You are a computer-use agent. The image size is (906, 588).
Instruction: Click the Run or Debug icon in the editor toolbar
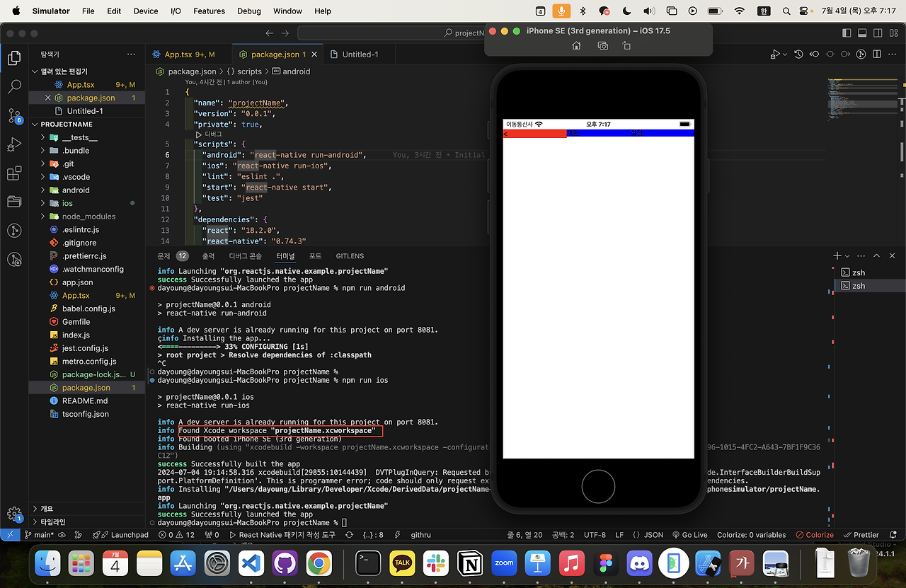click(776, 54)
